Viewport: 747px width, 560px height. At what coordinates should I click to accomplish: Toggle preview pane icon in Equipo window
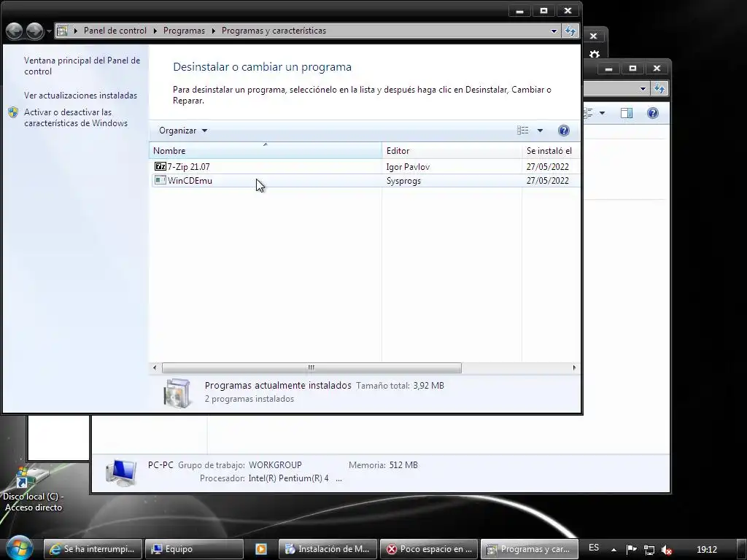point(627,113)
